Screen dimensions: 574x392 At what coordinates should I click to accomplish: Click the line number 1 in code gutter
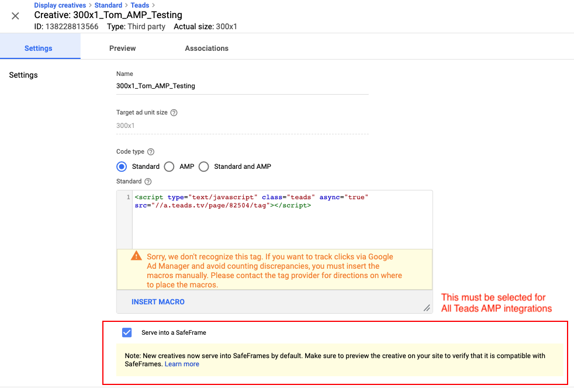click(128, 197)
